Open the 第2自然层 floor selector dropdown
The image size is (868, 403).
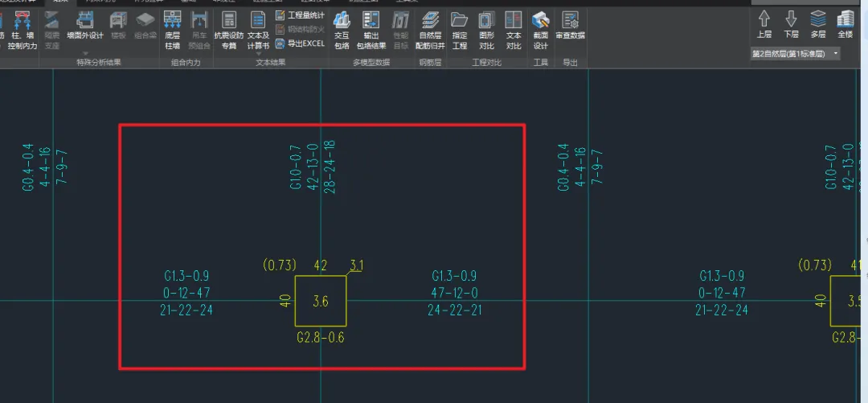796,54
